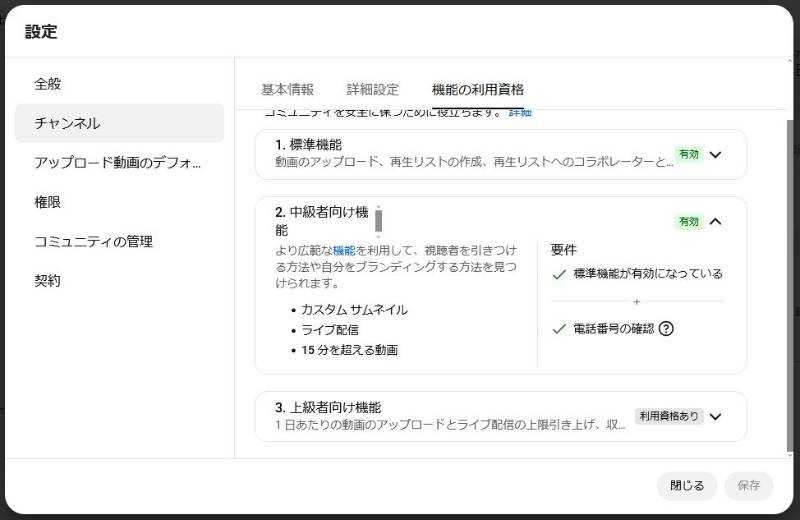The image size is (800, 520).
Task: Follow the blue 機能 link in description
Action: pos(344,251)
